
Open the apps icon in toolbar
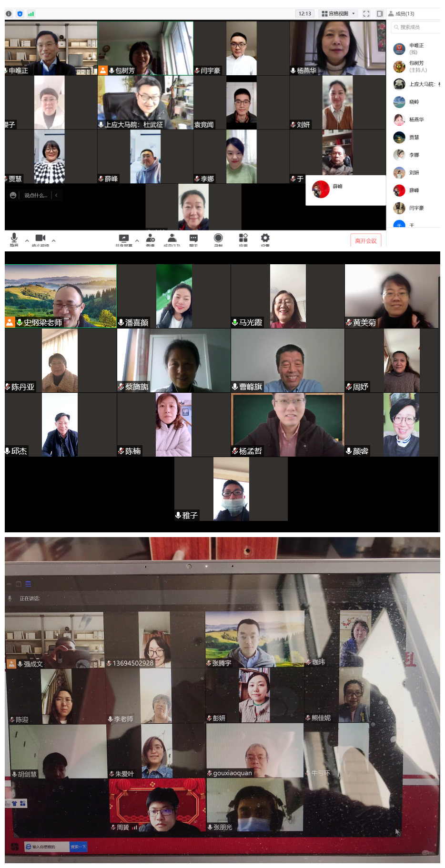tap(243, 238)
